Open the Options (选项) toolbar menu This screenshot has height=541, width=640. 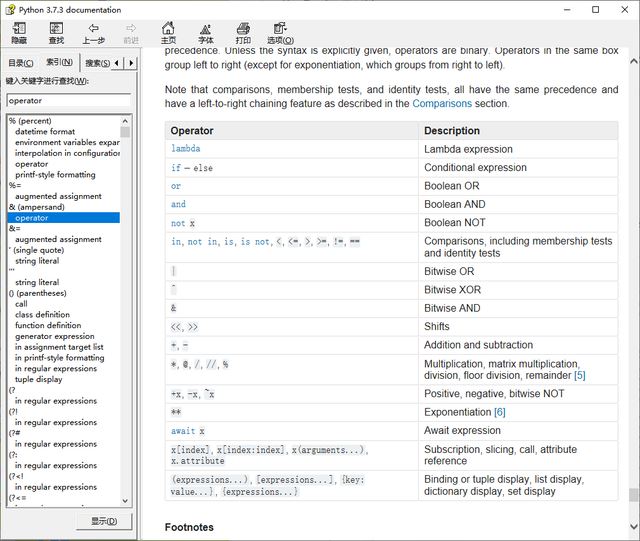(280, 33)
